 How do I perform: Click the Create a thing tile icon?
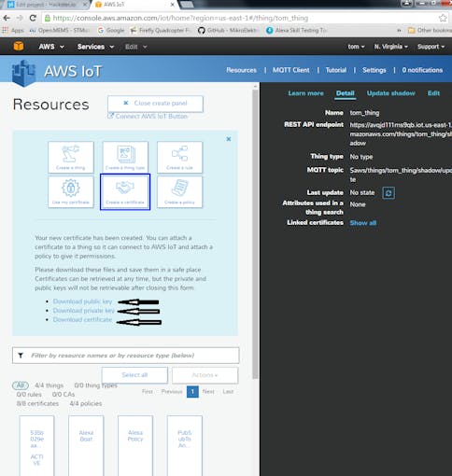point(71,154)
